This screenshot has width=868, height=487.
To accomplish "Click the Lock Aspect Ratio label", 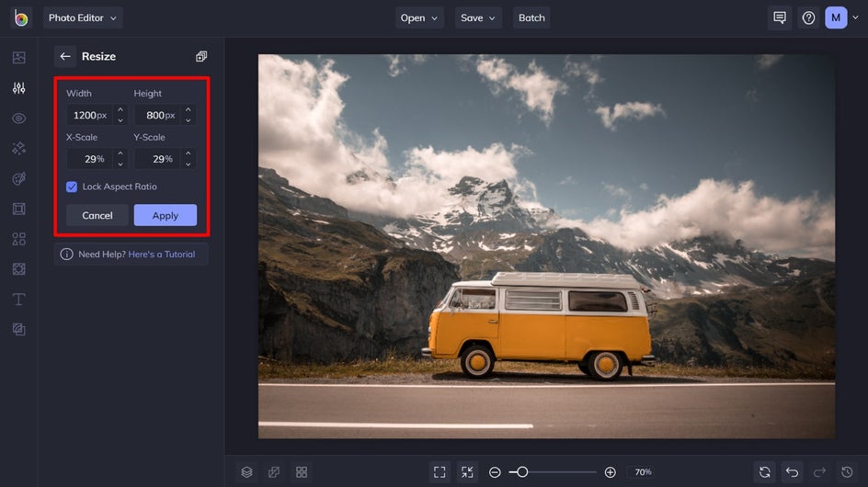I will (120, 187).
